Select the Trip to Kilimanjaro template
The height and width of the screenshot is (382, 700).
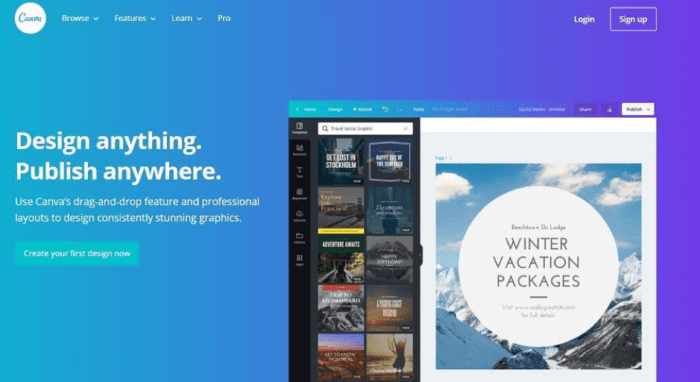(x=341, y=308)
